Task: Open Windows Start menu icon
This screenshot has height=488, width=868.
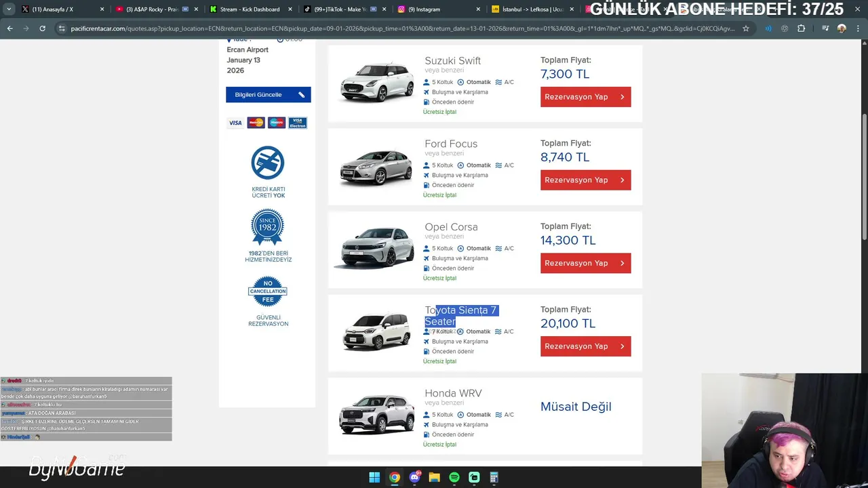Action: (x=374, y=477)
